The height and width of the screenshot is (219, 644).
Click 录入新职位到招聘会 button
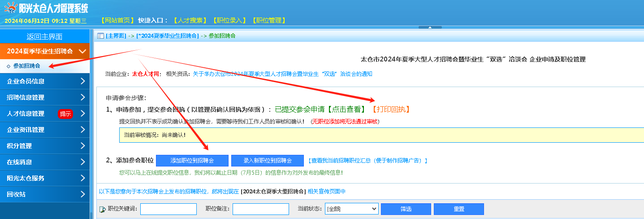tap(268, 161)
